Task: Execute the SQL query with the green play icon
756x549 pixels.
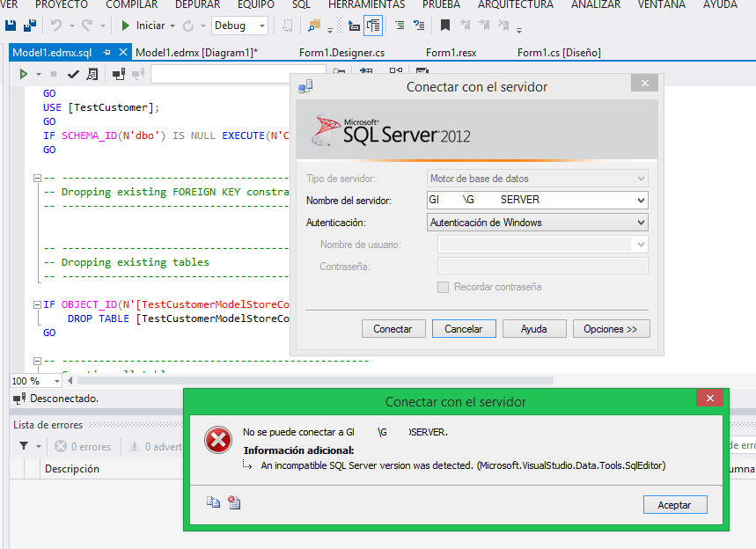Action: coord(23,74)
